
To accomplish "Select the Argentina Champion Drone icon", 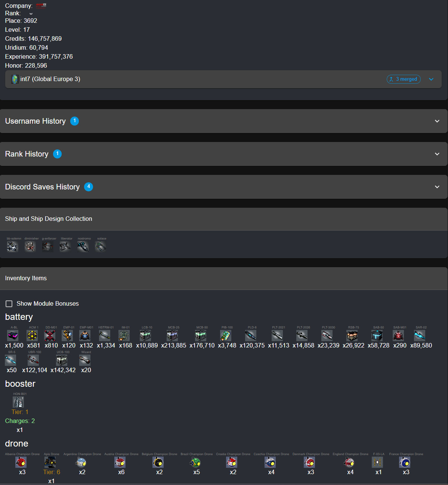I will coord(81,462).
